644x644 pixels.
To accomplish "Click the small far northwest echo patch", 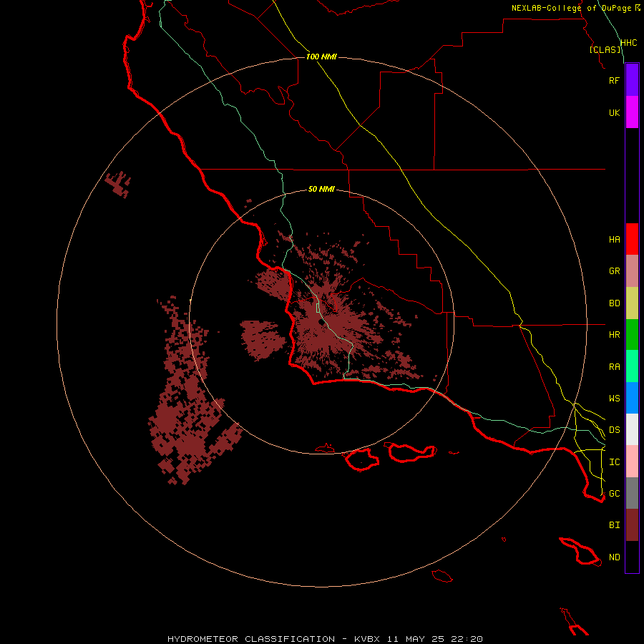I will pos(118,185).
